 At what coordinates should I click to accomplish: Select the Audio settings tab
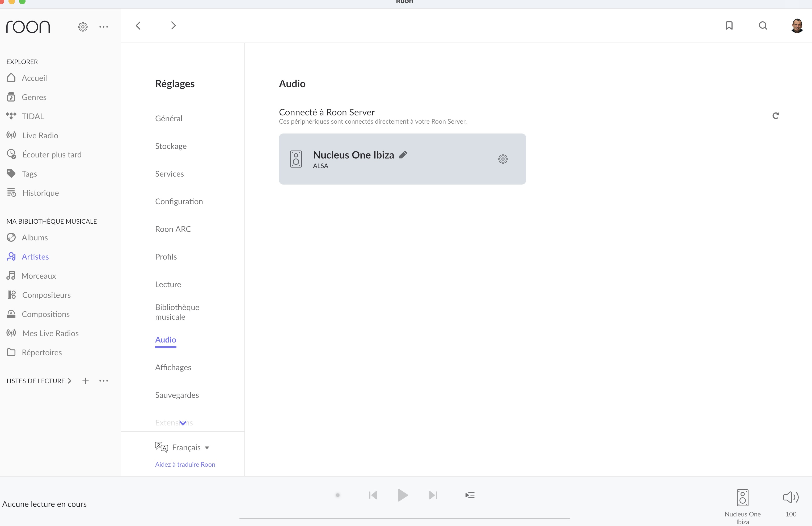coord(166,340)
